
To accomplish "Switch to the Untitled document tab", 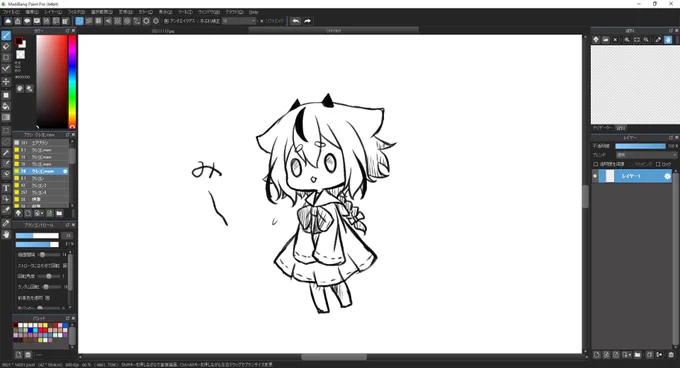I will 333,31.
